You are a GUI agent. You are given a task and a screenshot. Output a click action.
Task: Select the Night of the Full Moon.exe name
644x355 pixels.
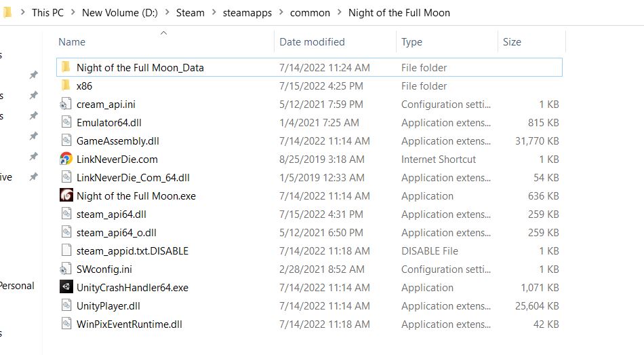coord(136,195)
